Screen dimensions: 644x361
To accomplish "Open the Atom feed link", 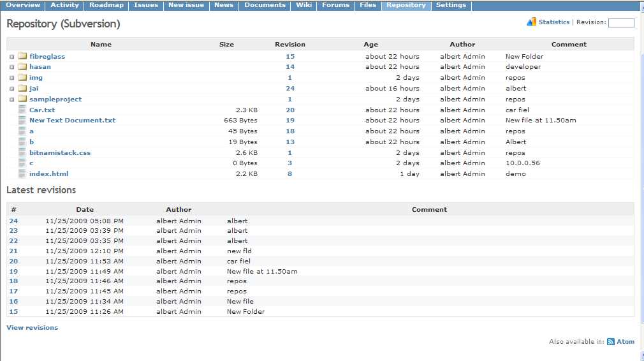I will coord(626,342).
